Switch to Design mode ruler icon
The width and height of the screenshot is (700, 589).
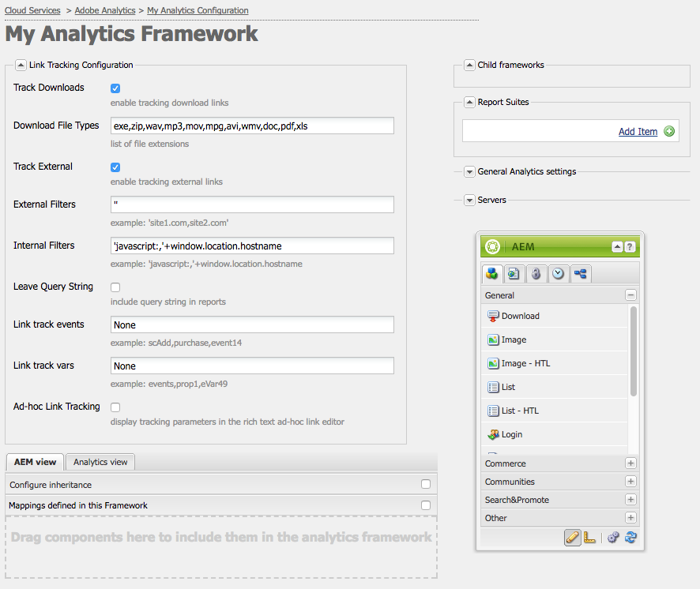(x=589, y=538)
